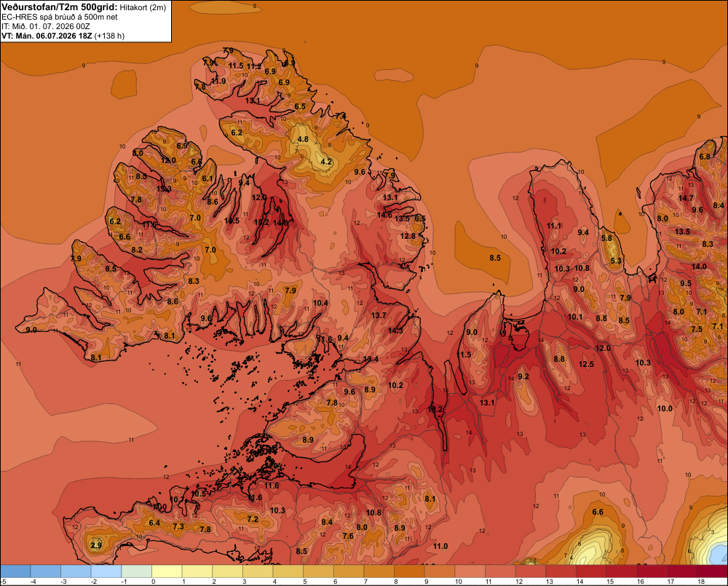728x586 pixels.
Task: Click the legend color swatch between -3 and -2
Action: tap(76, 571)
